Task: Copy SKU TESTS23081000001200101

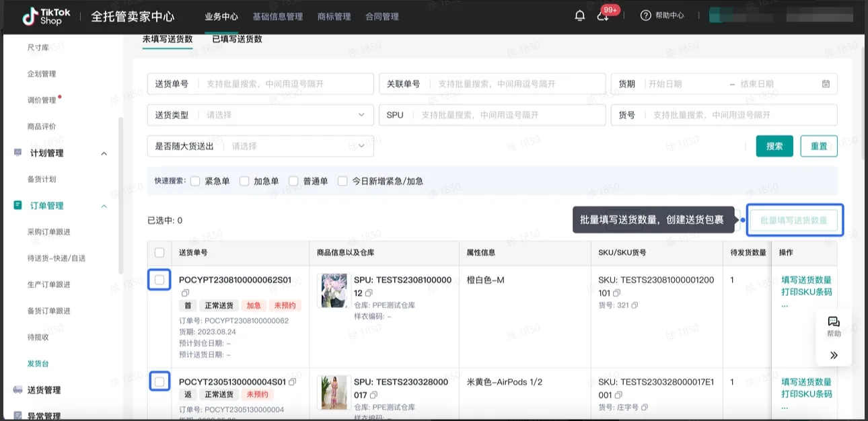Action: pyautogui.click(x=617, y=293)
